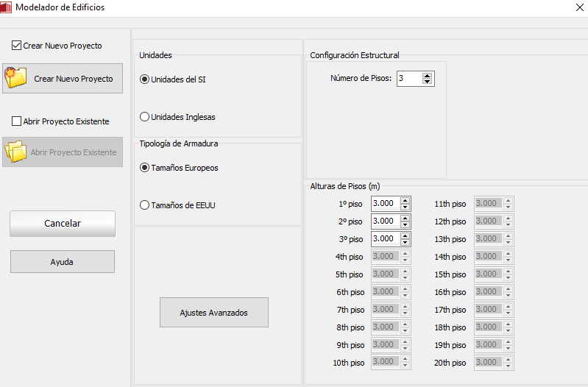Decrease 2º piso height using down arrow
The image size is (588, 387).
(405, 224)
